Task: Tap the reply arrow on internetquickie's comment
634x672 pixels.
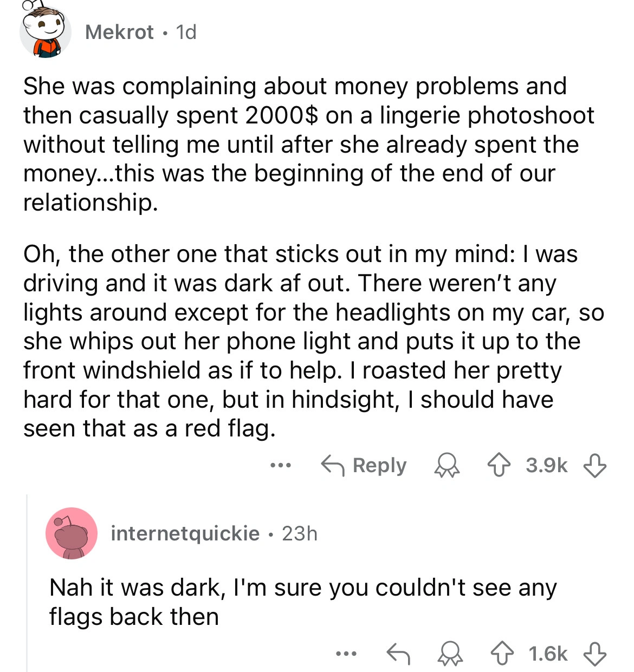Action: pyautogui.click(x=397, y=654)
